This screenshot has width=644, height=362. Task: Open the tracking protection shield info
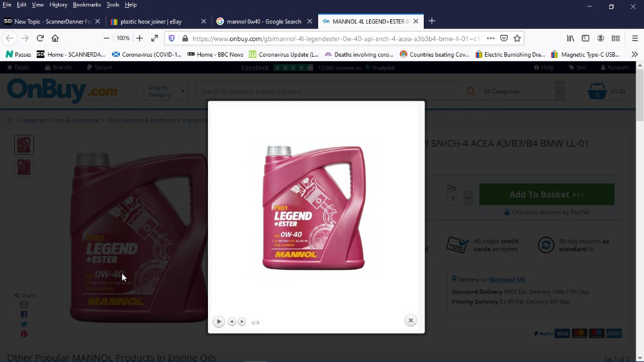click(x=172, y=38)
